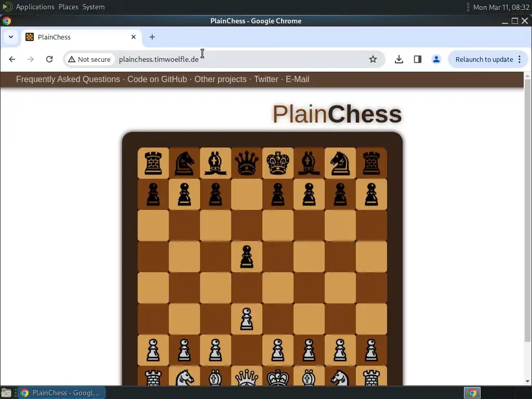Open a new tab with plus button
This screenshot has width=532, height=399.
click(152, 37)
